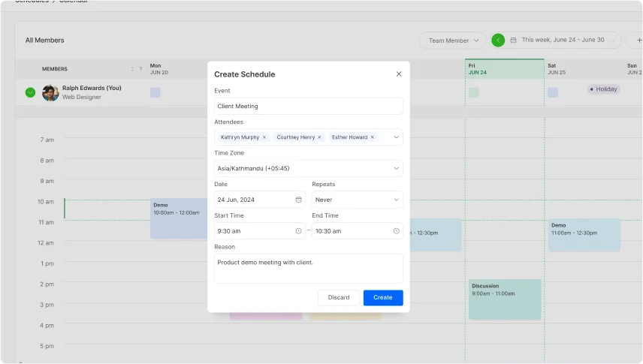The width and height of the screenshot is (643, 364).
Task: Go to previous week with green arrow
Action: click(x=498, y=41)
